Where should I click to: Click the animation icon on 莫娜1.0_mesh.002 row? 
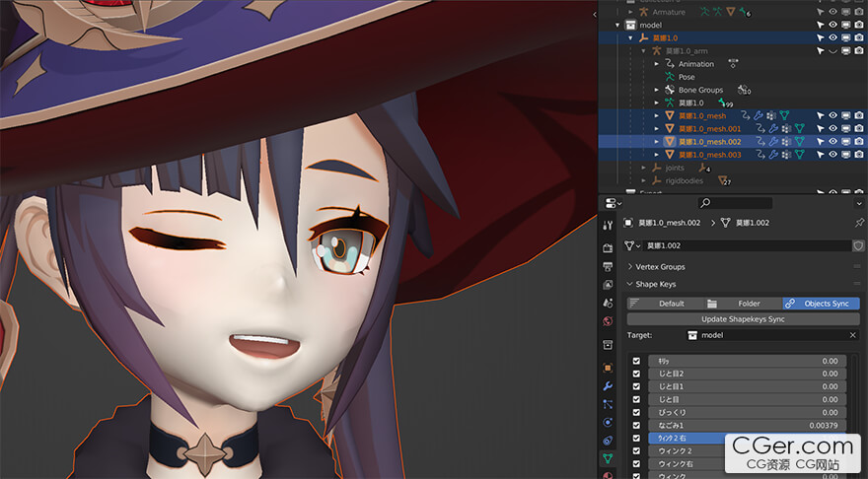[x=760, y=142]
